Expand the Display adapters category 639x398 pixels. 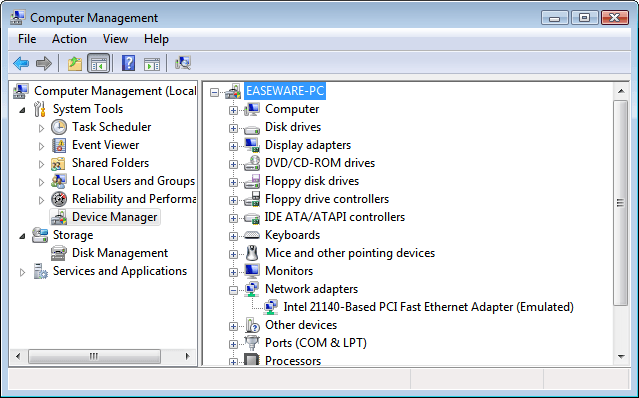[233, 146]
